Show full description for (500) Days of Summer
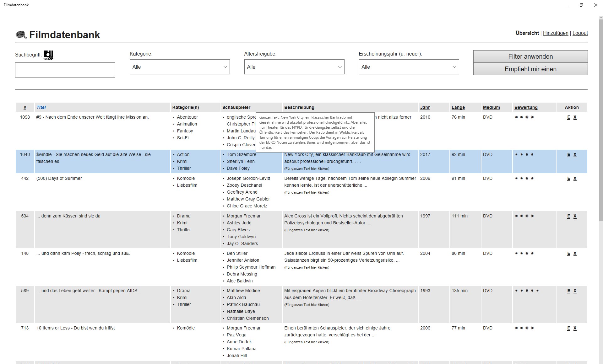Screen dimensions: 603x364 coord(307,193)
